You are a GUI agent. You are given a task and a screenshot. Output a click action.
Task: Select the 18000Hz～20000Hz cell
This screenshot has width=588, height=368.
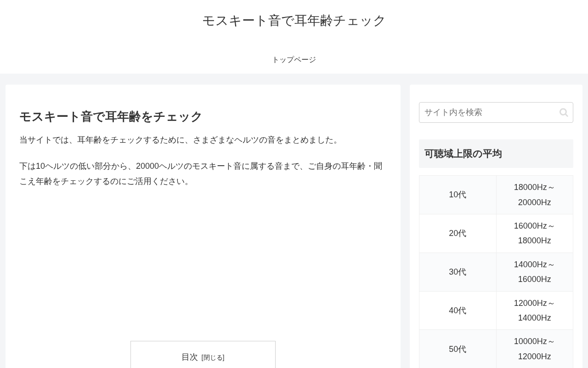tap(535, 195)
